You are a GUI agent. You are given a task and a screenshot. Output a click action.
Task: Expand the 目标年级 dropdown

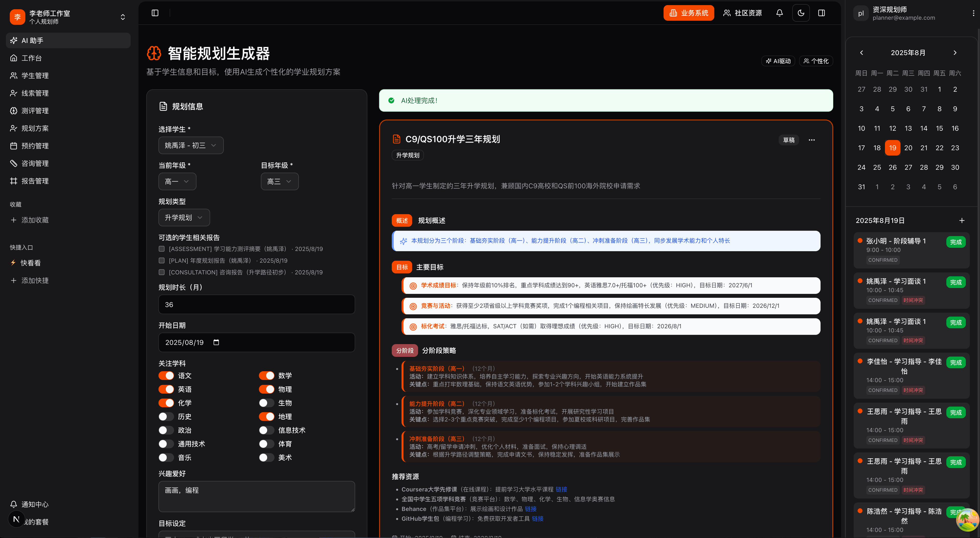tap(279, 181)
